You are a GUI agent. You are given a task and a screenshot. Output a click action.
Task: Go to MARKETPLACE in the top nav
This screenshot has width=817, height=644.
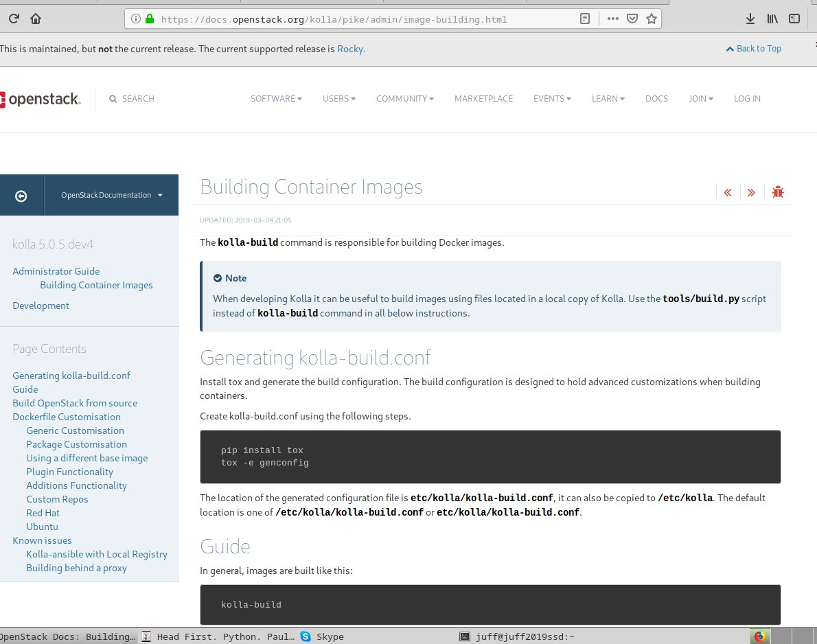pyautogui.click(x=483, y=98)
